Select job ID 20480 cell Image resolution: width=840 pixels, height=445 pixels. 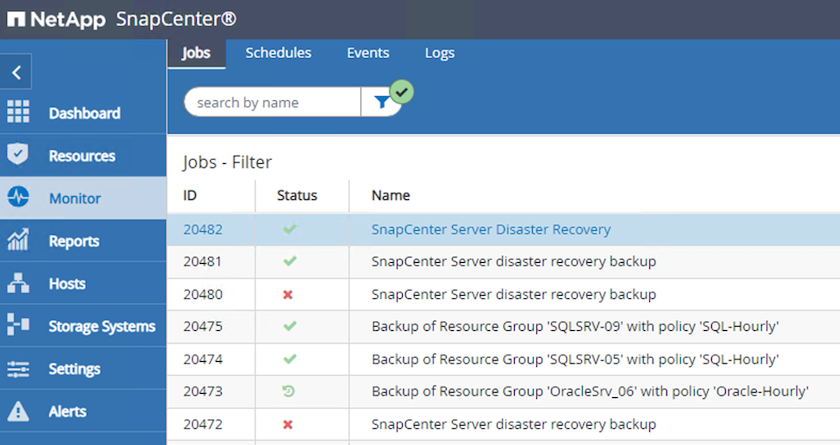202,294
